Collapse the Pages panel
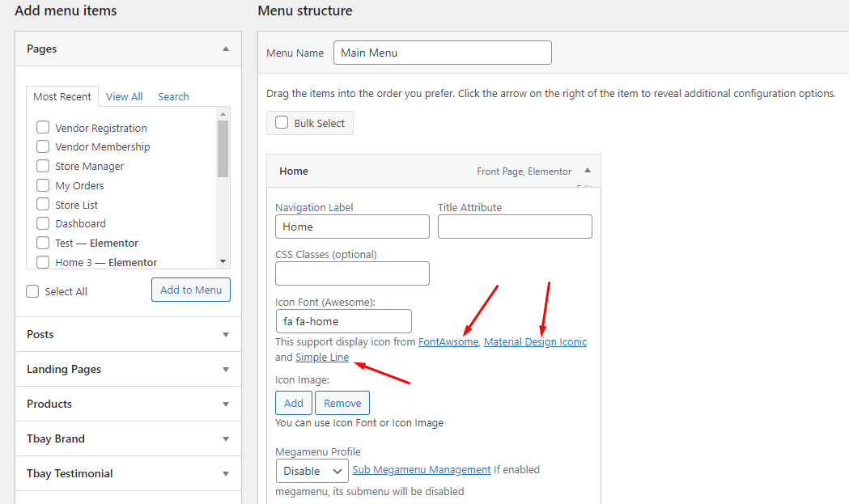This screenshot has height=504, width=849. (226, 49)
